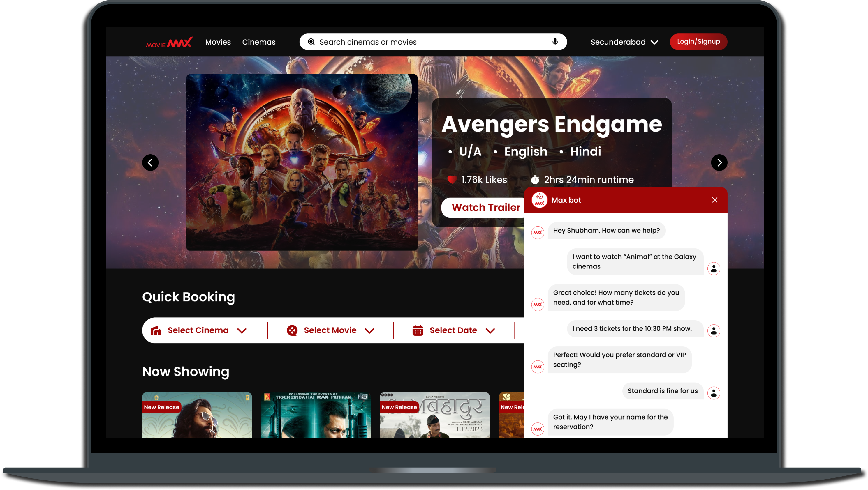Click the cinema building icon
868x490 pixels.
pos(156,330)
